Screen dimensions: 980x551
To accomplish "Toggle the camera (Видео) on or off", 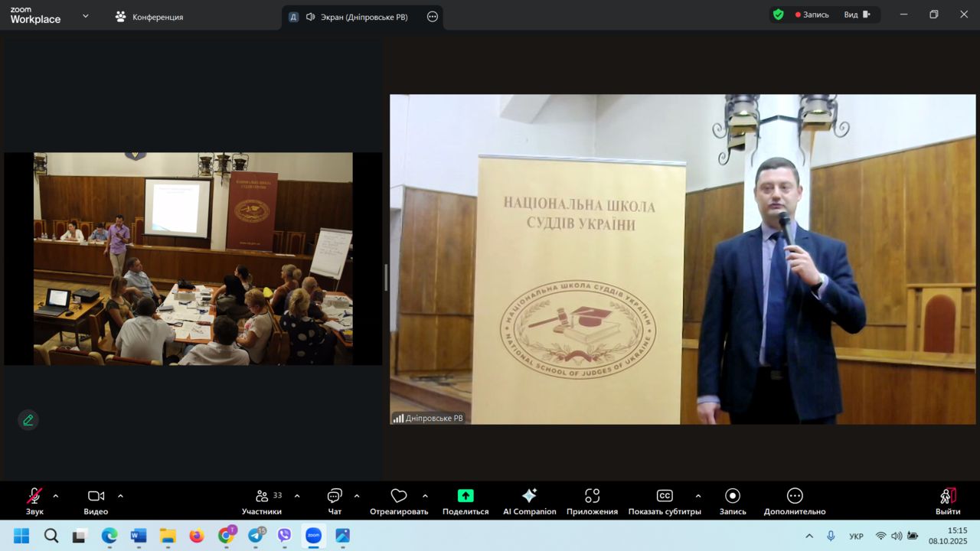I will pyautogui.click(x=96, y=501).
